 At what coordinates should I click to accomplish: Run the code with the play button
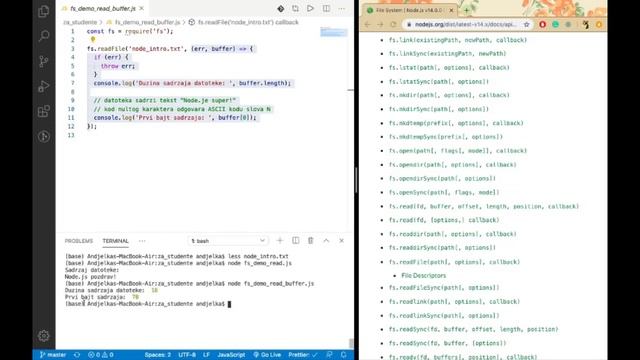coord(310,9)
